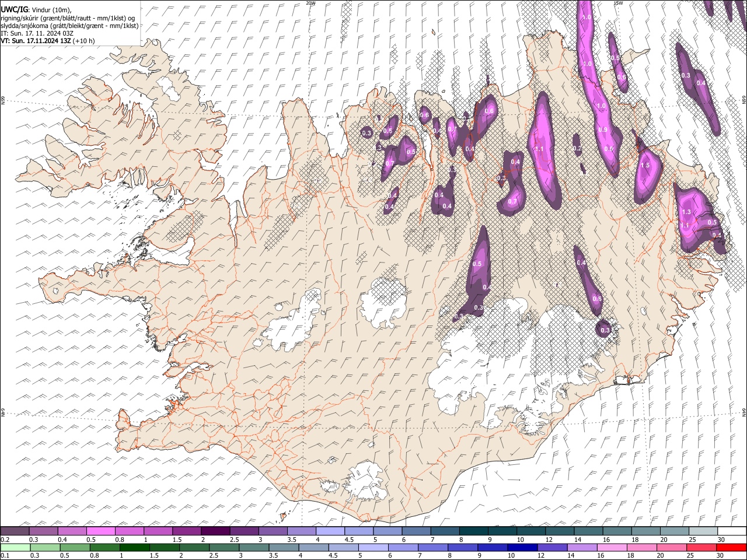Click the bright pink 0.5 snow legend swatch
Image resolution: width=747 pixels, height=560 pixels.
100,531
